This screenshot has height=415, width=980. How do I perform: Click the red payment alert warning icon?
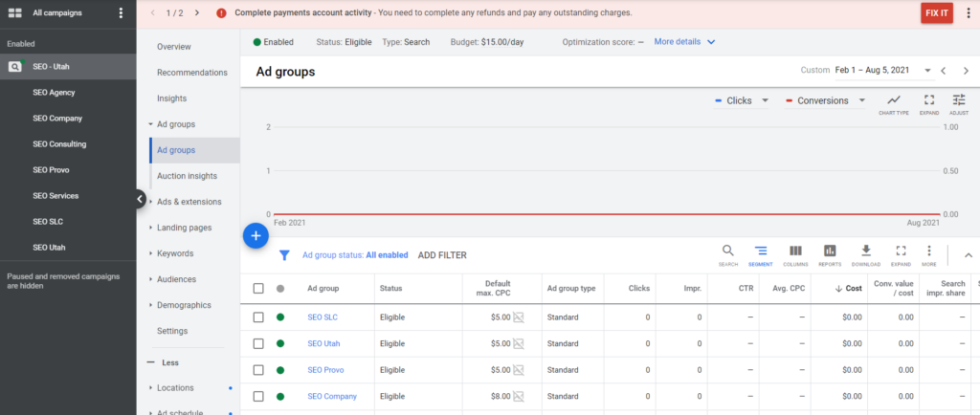(221, 13)
